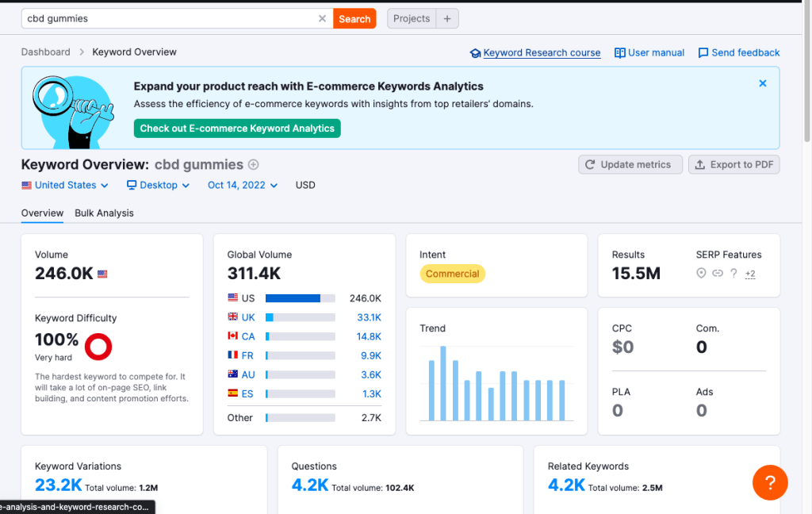Viewport: 812px width, 514px height.
Task: Close the E-commerce Keywords Analytics banner
Action: (763, 83)
